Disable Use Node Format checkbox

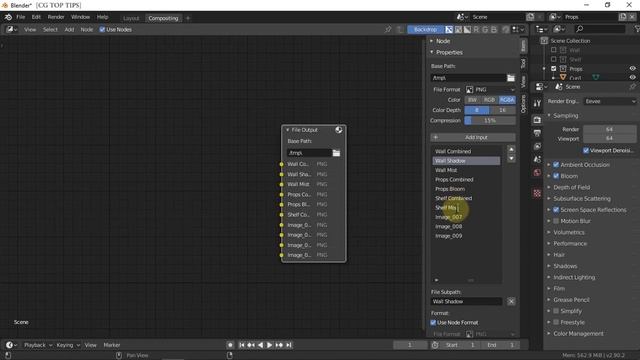pyautogui.click(x=433, y=322)
